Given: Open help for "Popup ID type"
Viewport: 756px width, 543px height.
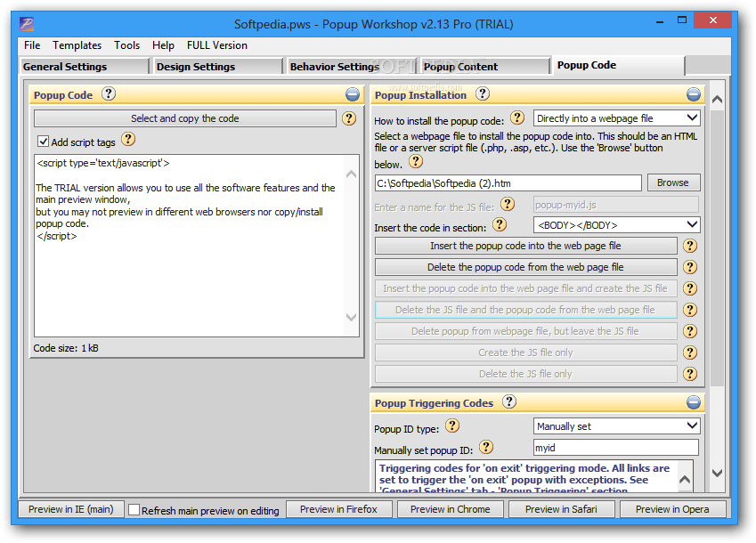Looking at the screenshot, I should [452, 425].
